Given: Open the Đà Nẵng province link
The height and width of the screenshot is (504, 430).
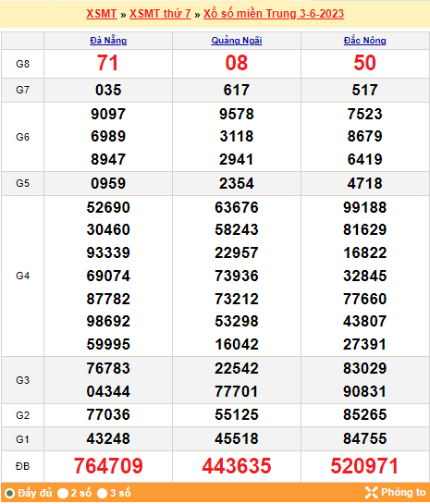Looking at the screenshot, I should [x=108, y=41].
